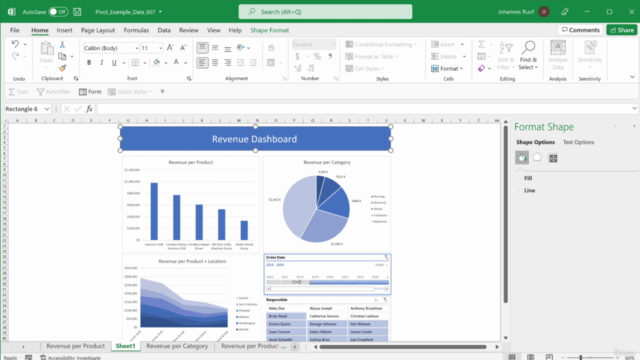Click the Font Color A icon
Image resolution: width=640 pixels, height=360 pixels.
click(176, 62)
